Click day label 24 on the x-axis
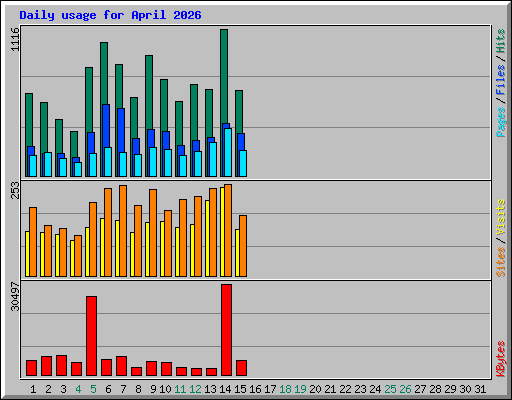This screenshot has width=512, height=400. (375, 389)
